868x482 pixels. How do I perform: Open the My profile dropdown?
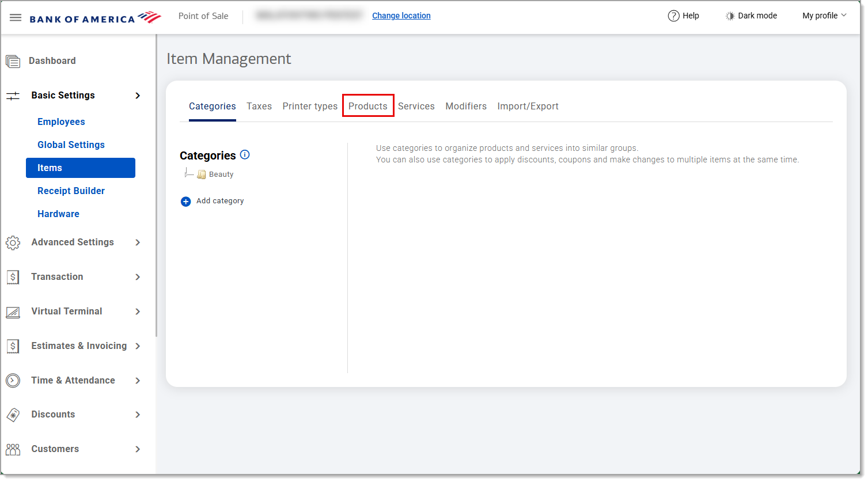coord(824,16)
